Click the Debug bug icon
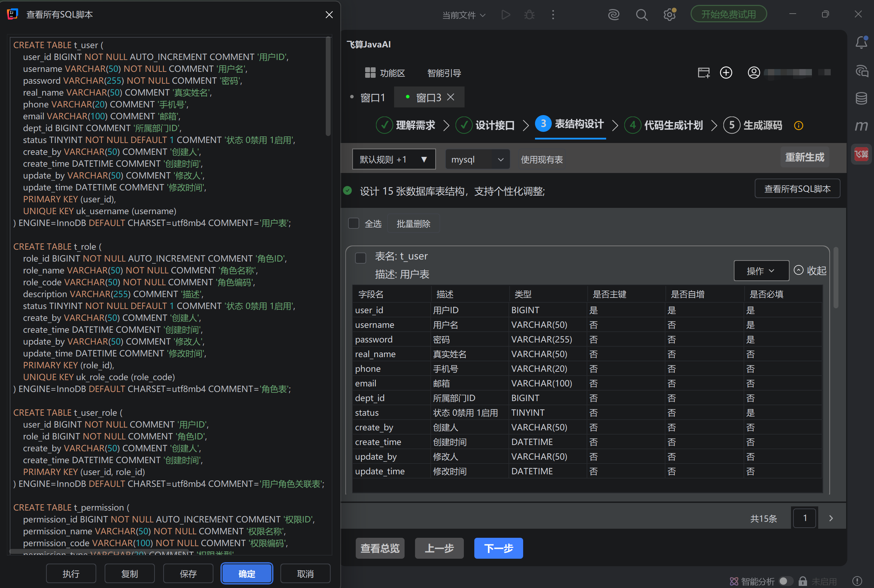This screenshot has width=874, height=588. (529, 15)
